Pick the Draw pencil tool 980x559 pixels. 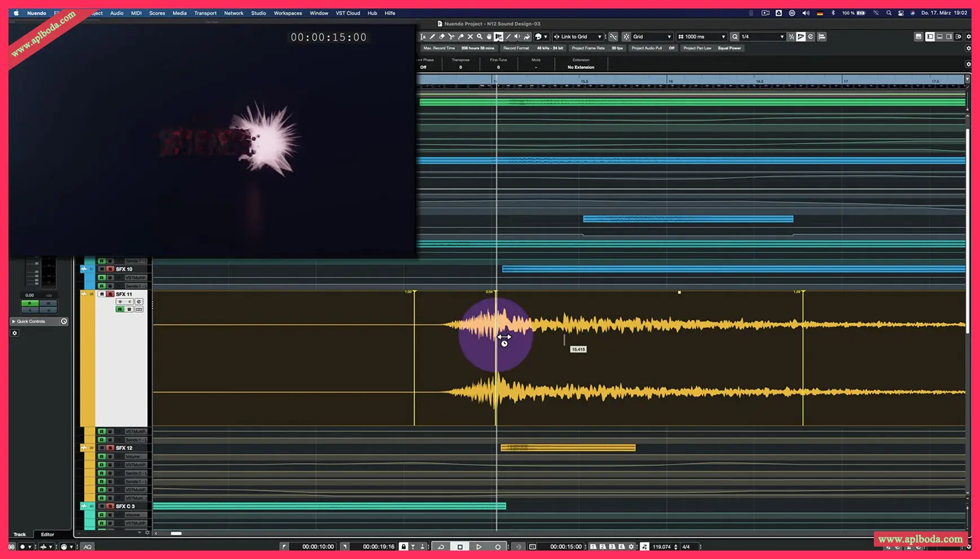coord(432,37)
